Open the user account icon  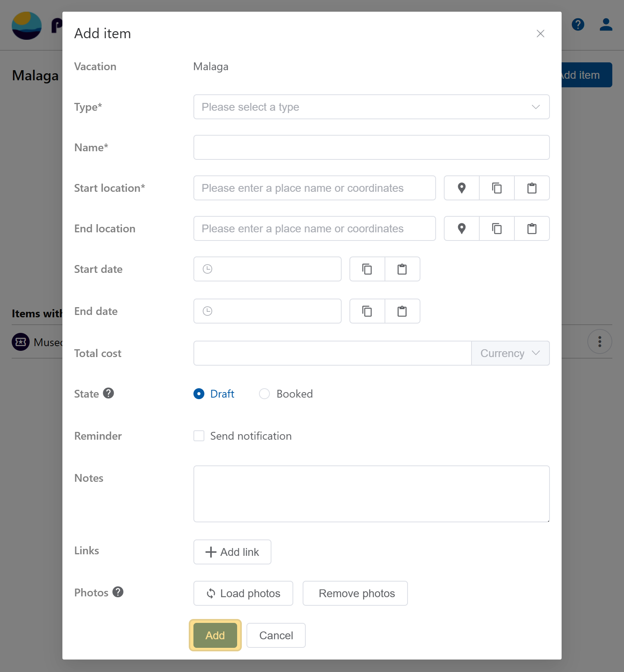[x=606, y=25]
